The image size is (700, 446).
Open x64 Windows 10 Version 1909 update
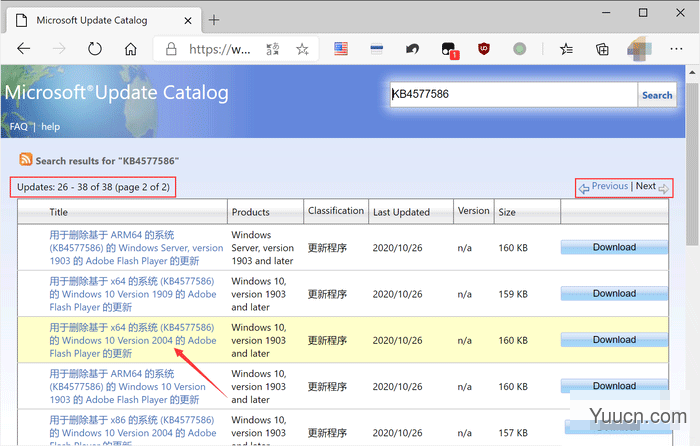point(133,294)
